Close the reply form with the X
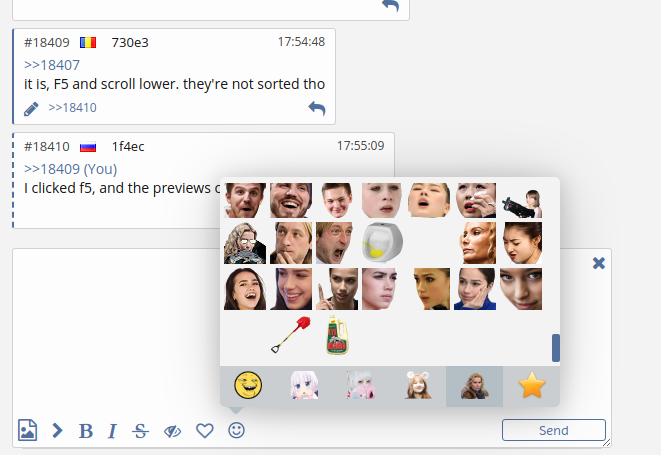This screenshot has width=661, height=455. tap(598, 263)
